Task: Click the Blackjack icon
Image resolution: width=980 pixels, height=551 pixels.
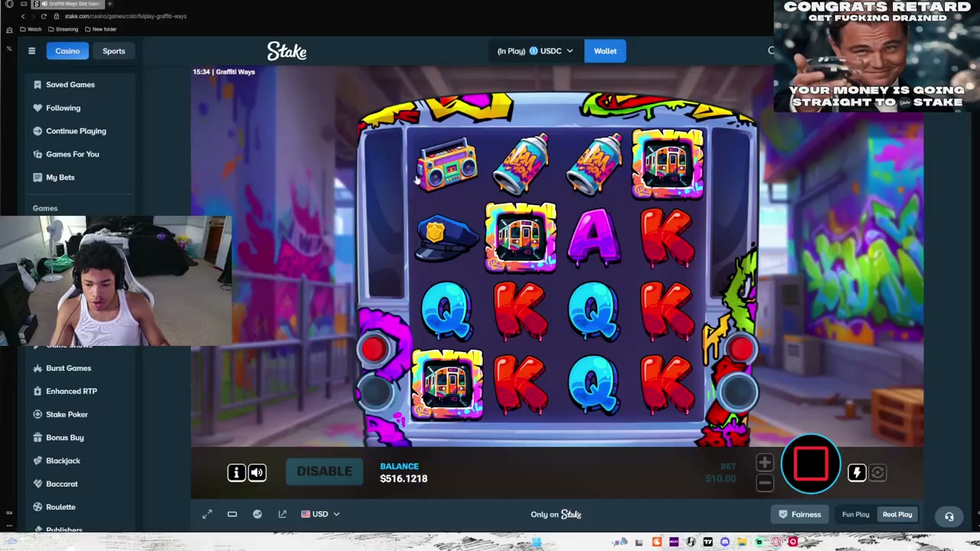Action: [x=38, y=461]
